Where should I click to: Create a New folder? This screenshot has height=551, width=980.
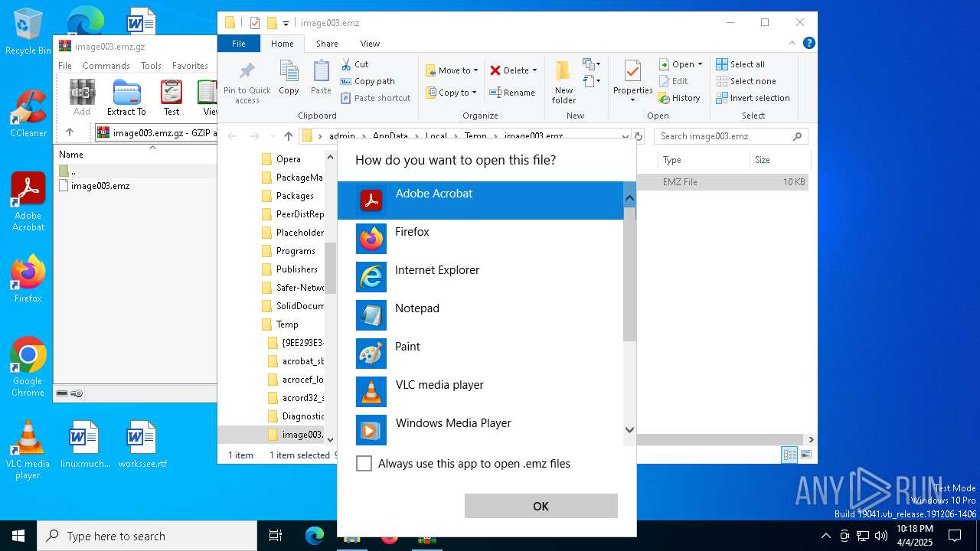[x=563, y=83]
